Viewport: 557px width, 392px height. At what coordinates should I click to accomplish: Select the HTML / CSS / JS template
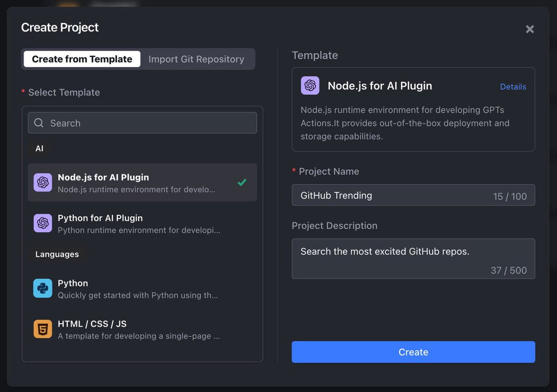(x=139, y=329)
